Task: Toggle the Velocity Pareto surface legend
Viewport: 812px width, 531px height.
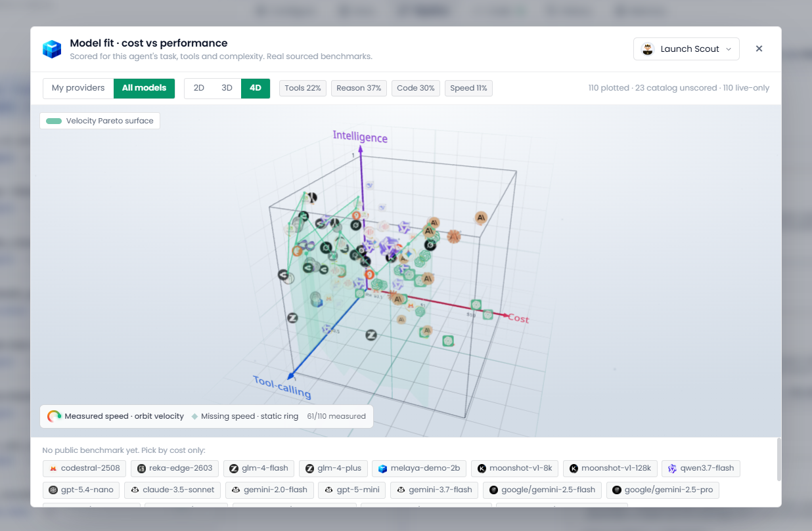Action: coord(100,121)
